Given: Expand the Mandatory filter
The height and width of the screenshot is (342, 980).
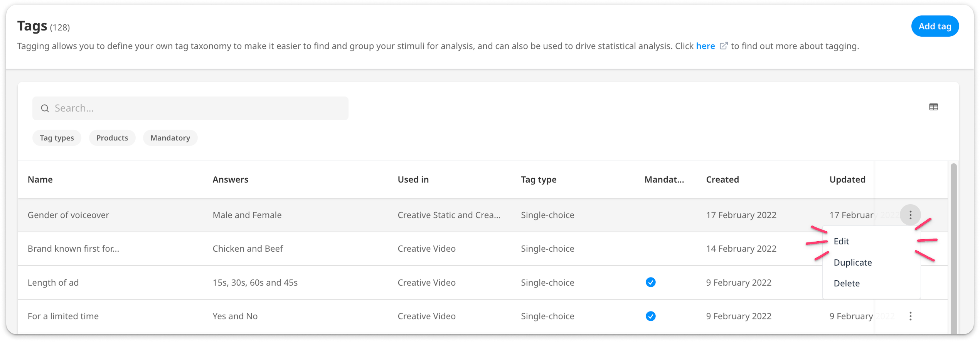Looking at the screenshot, I should tap(170, 138).
